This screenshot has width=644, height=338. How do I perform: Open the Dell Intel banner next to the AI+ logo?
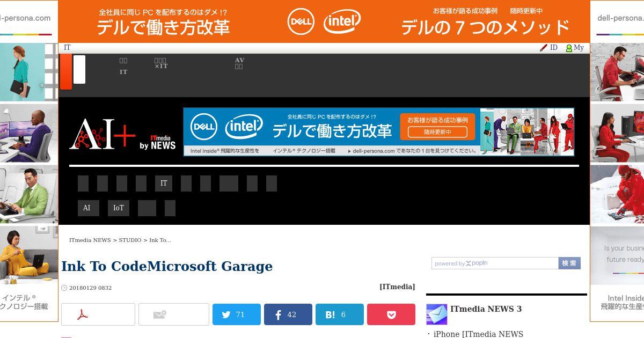[379, 132]
